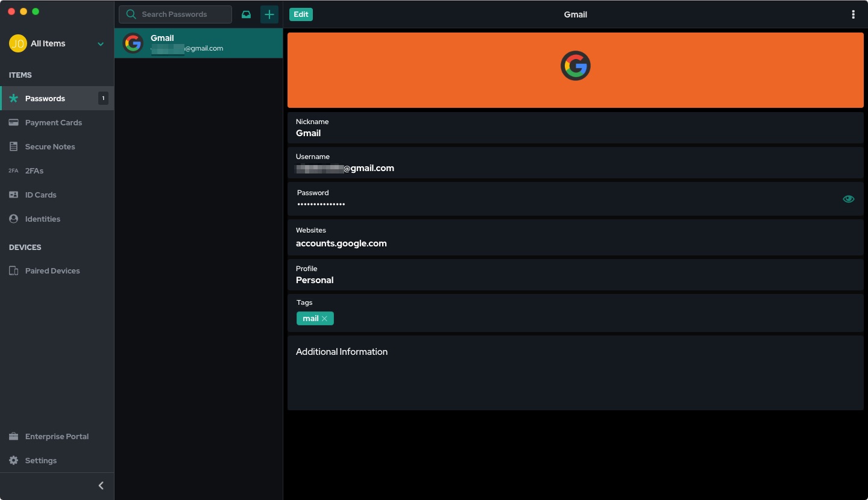The image size is (868, 500).
Task: Open Settings
Action: (x=57, y=460)
